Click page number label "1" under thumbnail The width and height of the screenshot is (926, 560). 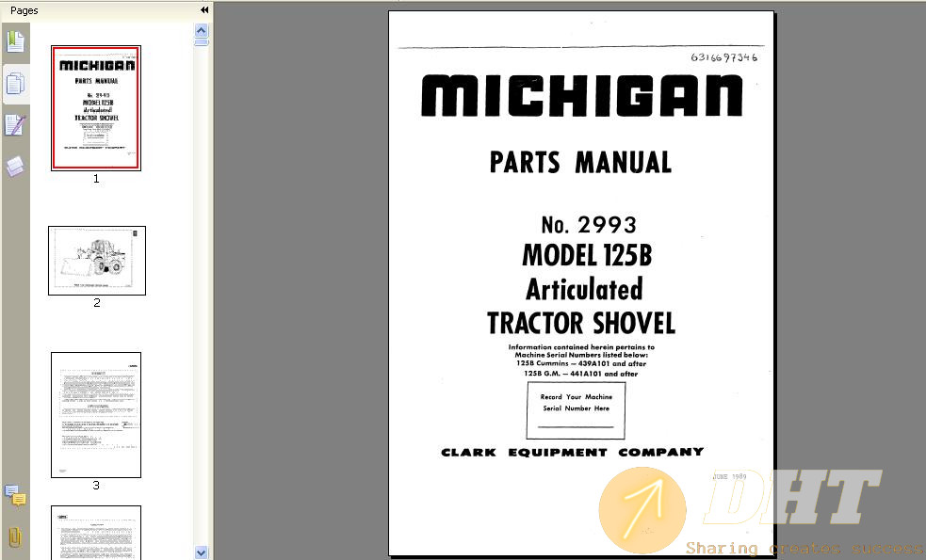(96, 179)
